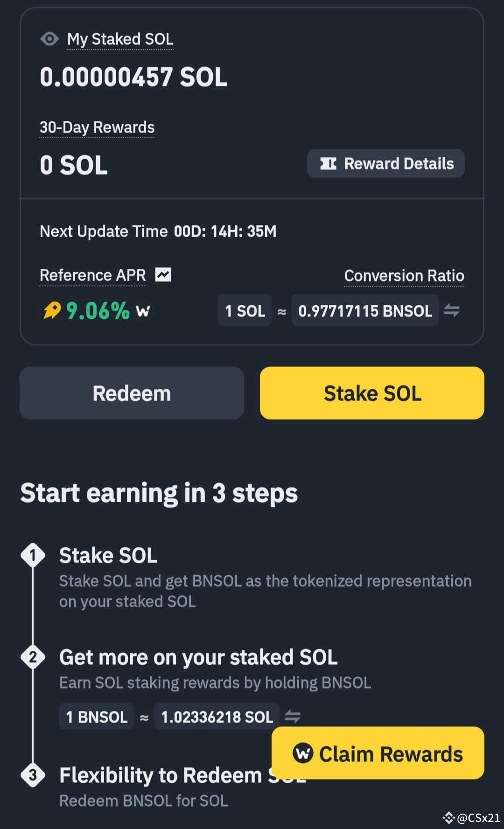Viewport: 504px width, 829px height.
Task: Open the Conversion Ratio tooltip
Action: click(x=404, y=275)
